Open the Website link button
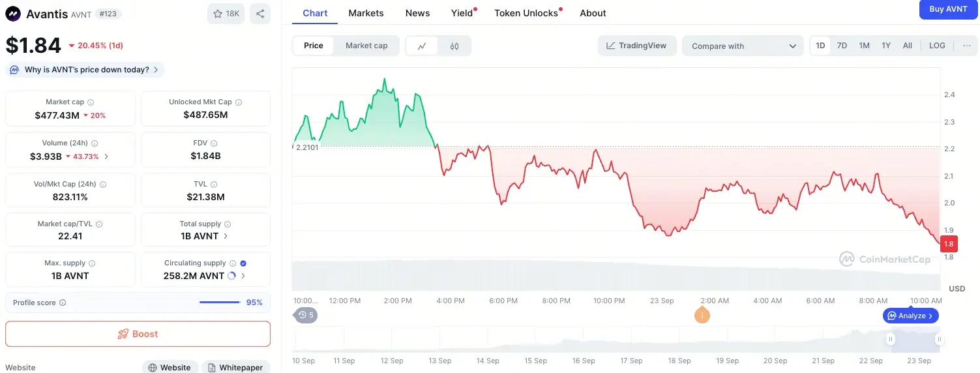 pyautogui.click(x=170, y=367)
